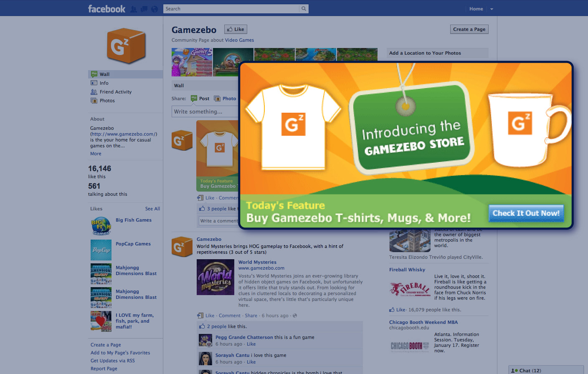
Task: Go to Home in the top bar
Action: [476, 9]
